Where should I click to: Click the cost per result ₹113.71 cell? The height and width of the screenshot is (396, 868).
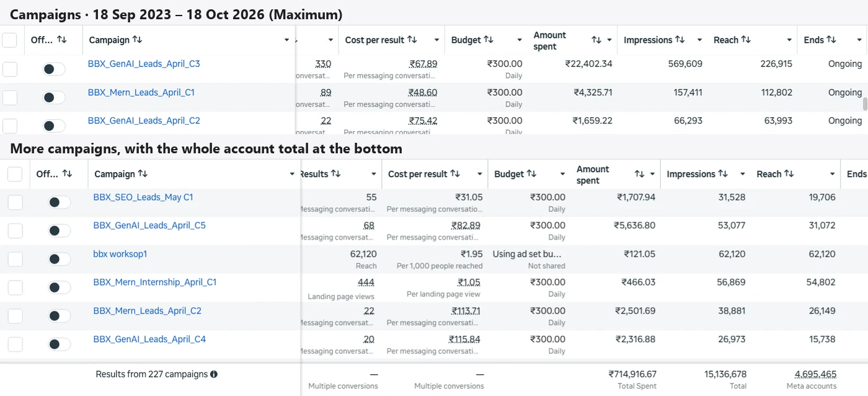point(466,311)
